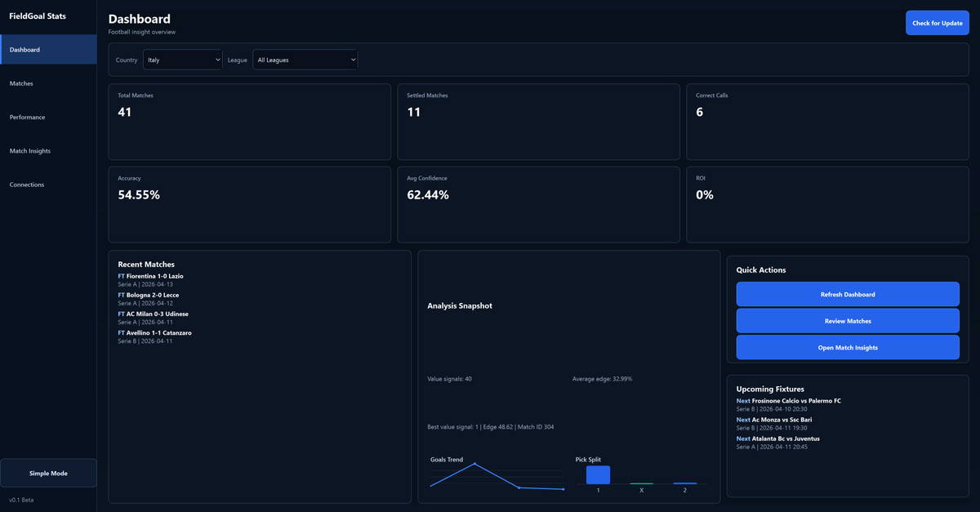
Task: Click Review Matches button
Action: pyautogui.click(x=848, y=321)
